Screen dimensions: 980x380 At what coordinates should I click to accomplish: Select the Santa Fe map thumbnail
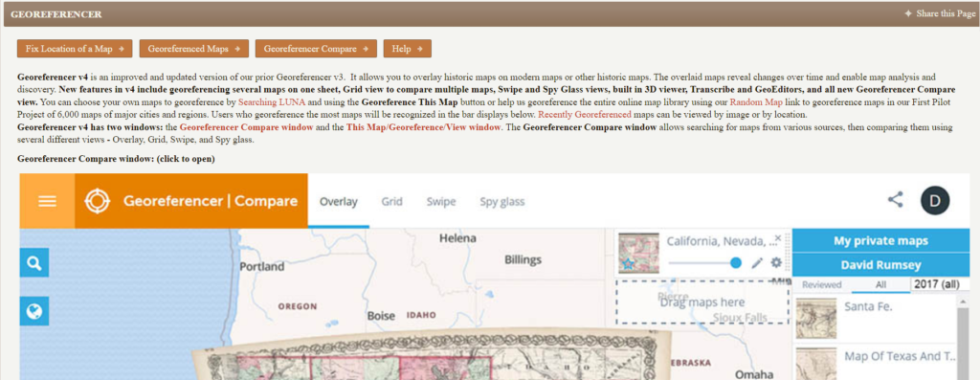click(815, 318)
